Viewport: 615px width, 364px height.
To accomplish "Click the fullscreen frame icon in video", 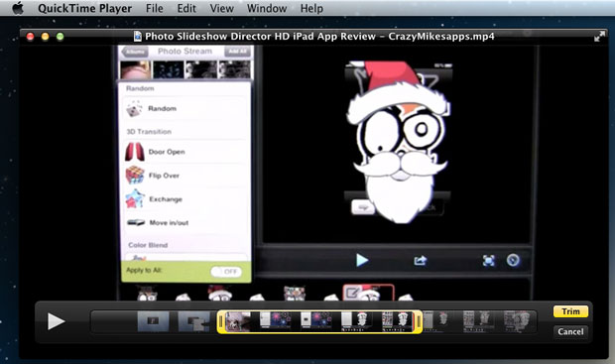I will (488, 261).
